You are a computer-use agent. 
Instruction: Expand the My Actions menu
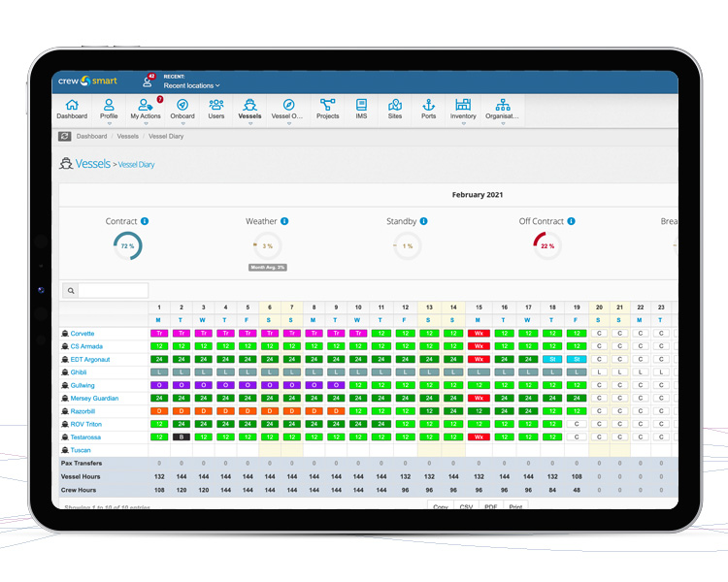(x=146, y=110)
